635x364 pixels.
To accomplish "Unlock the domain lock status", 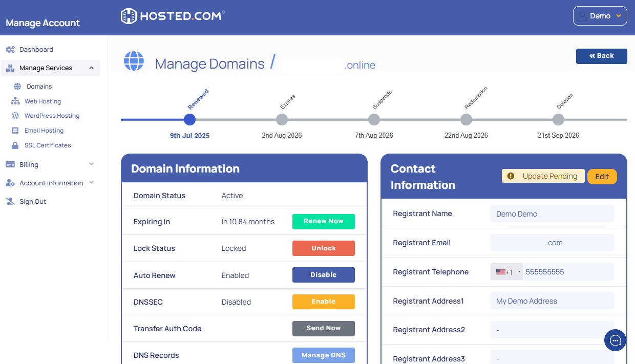I will pyautogui.click(x=323, y=248).
